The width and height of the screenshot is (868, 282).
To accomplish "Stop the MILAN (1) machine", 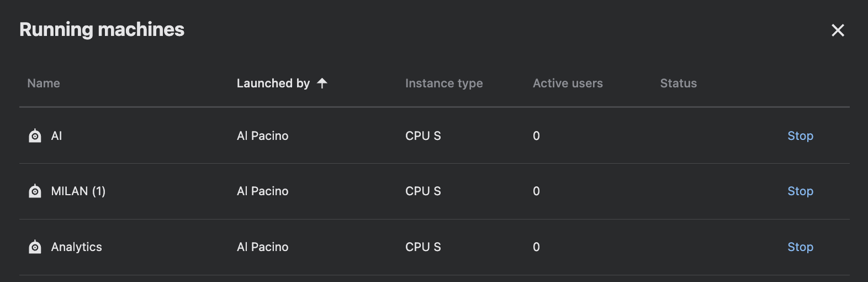I will click(x=800, y=191).
